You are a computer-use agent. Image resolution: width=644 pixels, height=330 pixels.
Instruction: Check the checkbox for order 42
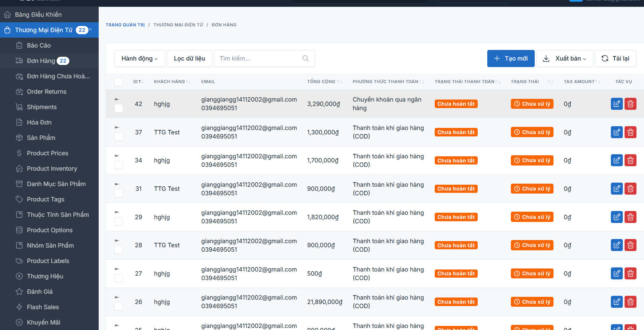118,108
